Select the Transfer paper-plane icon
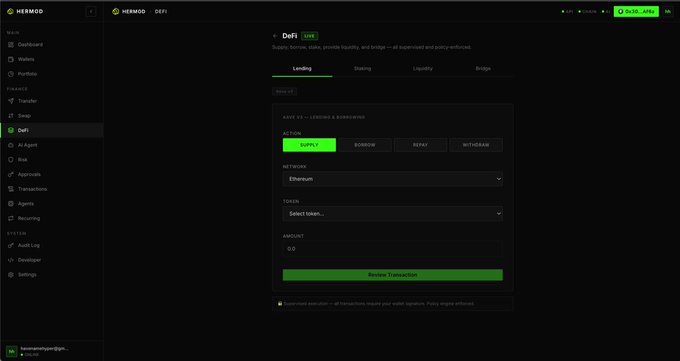 (x=11, y=101)
